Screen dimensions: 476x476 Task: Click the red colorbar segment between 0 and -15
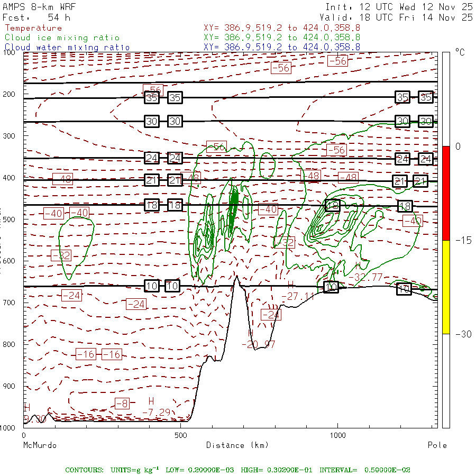[x=446, y=193]
